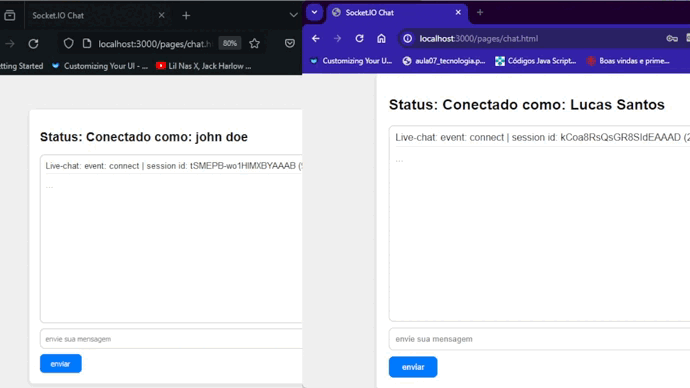
Task: Click the Firefox site information page icon
Action: coord(87,44)
